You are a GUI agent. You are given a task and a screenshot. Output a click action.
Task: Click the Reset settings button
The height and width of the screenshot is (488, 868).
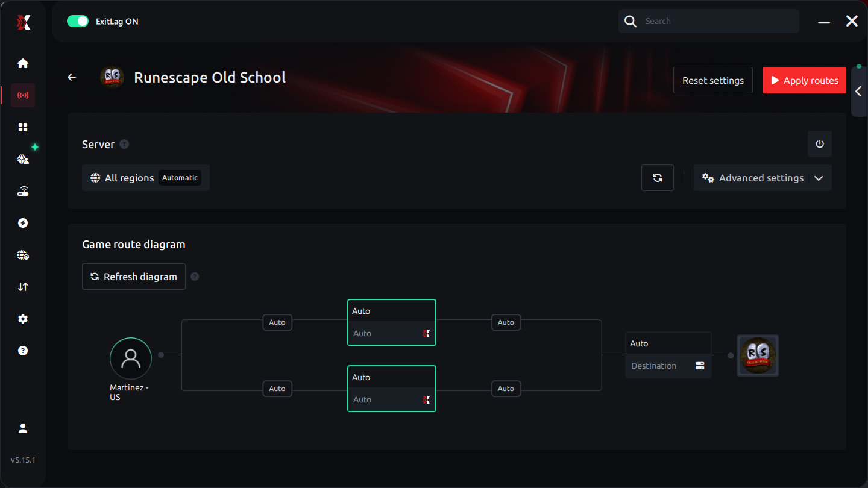coord(712,80)
